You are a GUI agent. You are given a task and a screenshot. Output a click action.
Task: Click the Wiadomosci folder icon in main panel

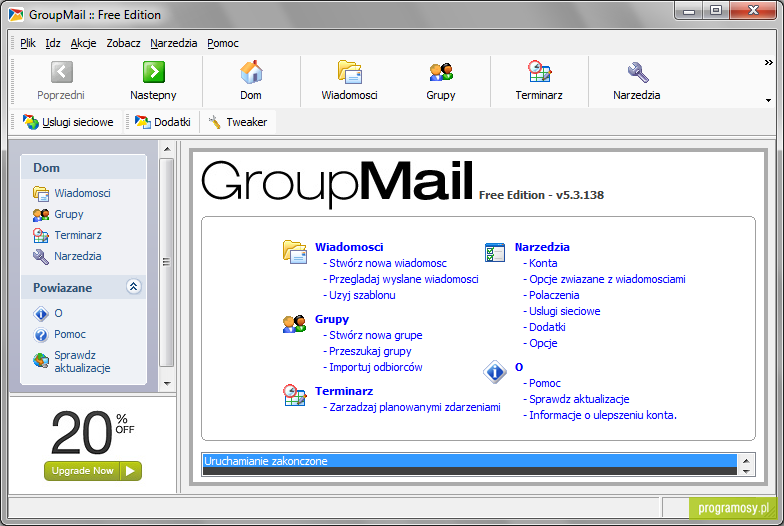[x=294, y=252]
